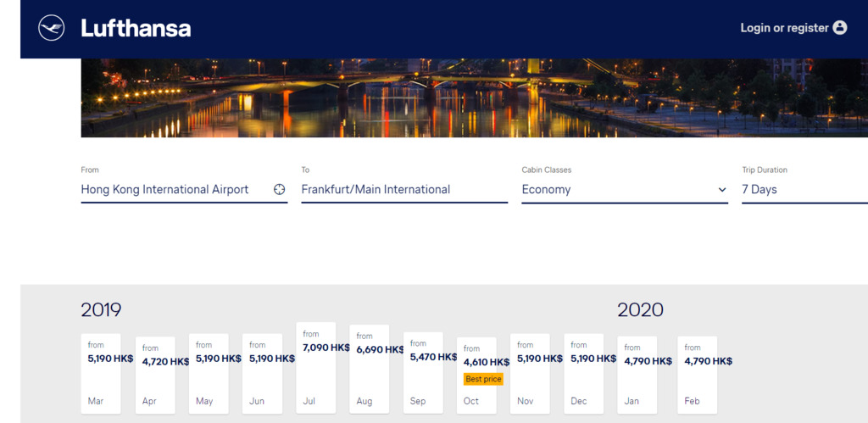Screen dimensions: 868x423
Task: Edit the To destination field
Action: click(403, 189)
